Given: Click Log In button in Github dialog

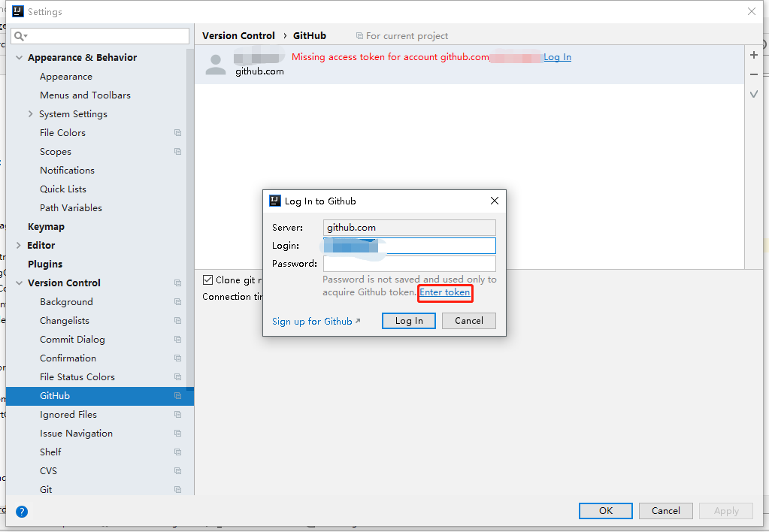Looking at the screenshot, I should tap(408, 321).
